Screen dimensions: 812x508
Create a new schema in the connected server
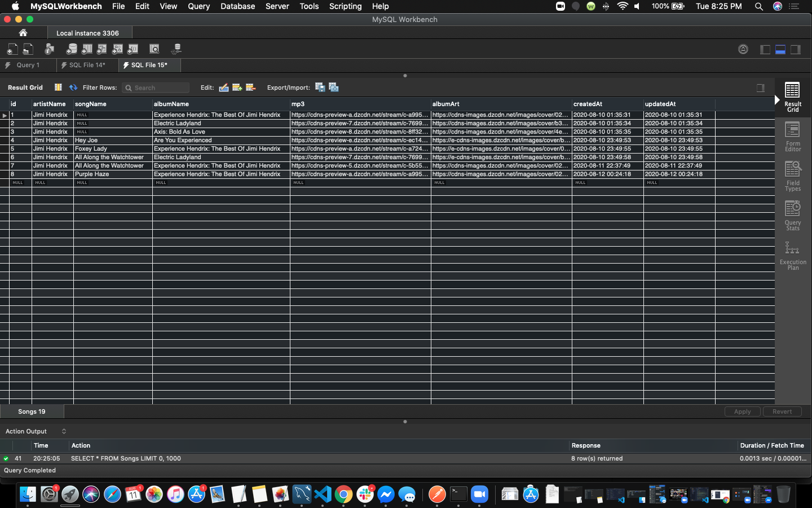tap(72, 49)
